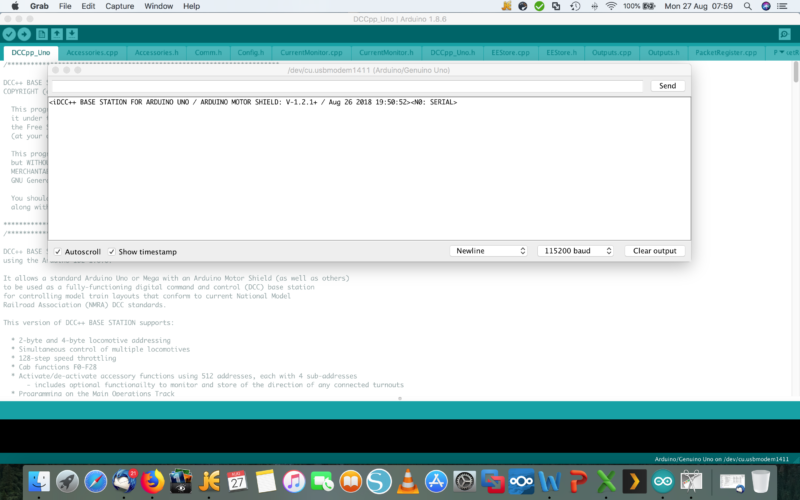This screenshot has height=500, width=800.
Task: Open the Help menu
Action: point(191,6)
